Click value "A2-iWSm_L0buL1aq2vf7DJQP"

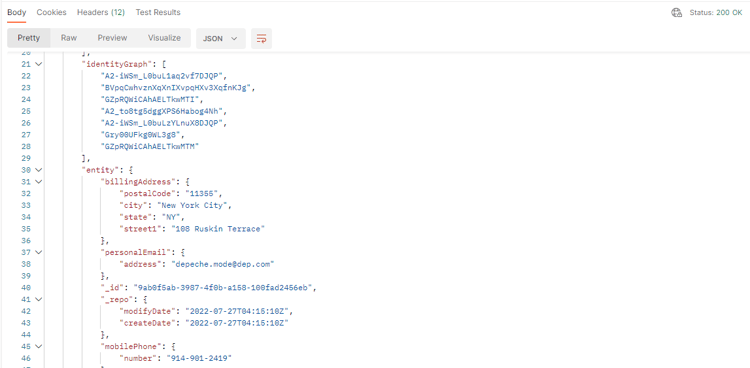tap(163, 76)
